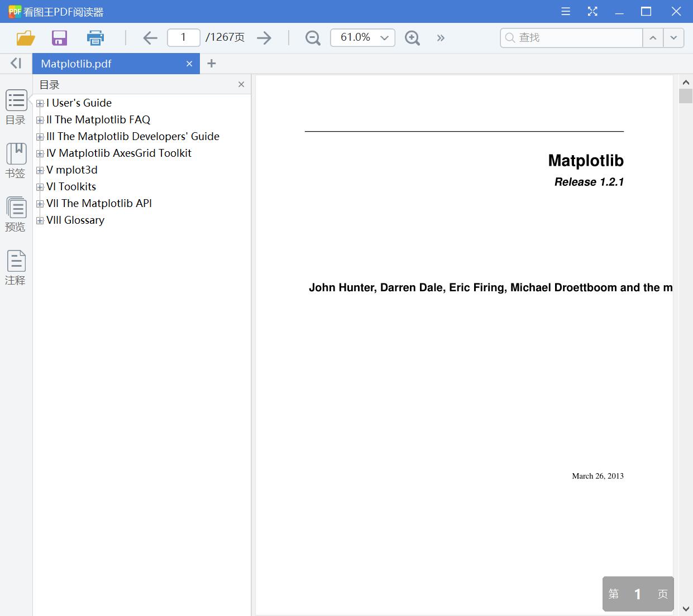Open the 书签 bookmarks panel
Image resolution: width=693 pixels, height=616 pixels.
tap(16, 160)
